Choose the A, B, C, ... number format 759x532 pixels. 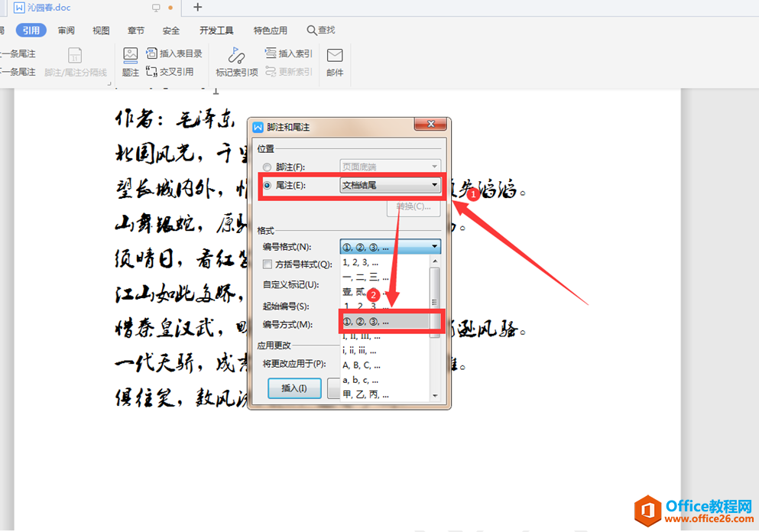(384, 365)
